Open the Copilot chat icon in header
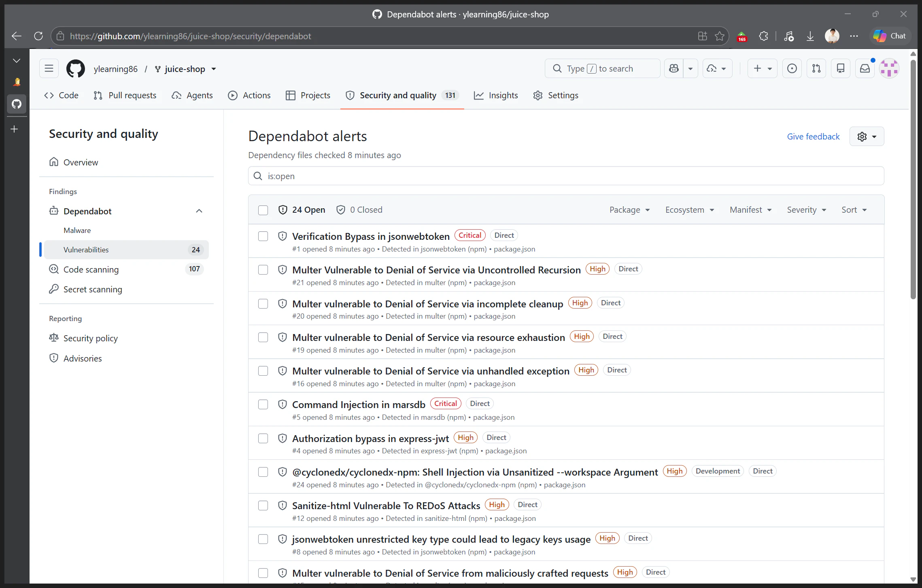Image resolution: width=922 pixels, height=588 pixels. 674,69
